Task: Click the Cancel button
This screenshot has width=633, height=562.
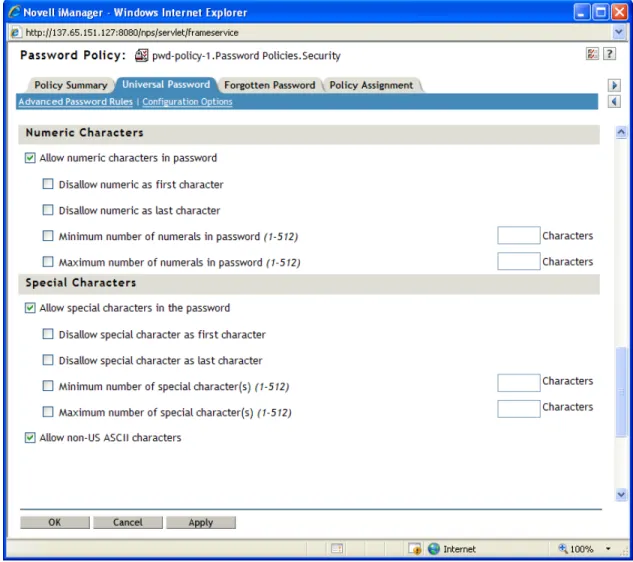Action: [x=128, y=522]
